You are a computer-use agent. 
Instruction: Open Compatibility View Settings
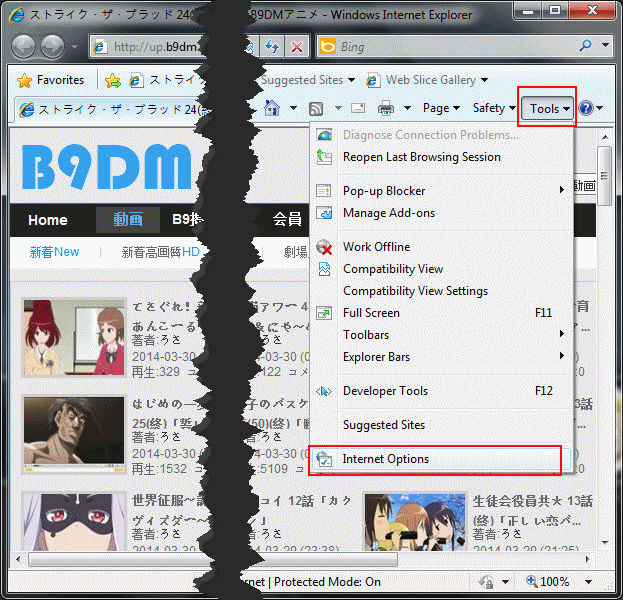pyautogui.click(x=441, y=291)
